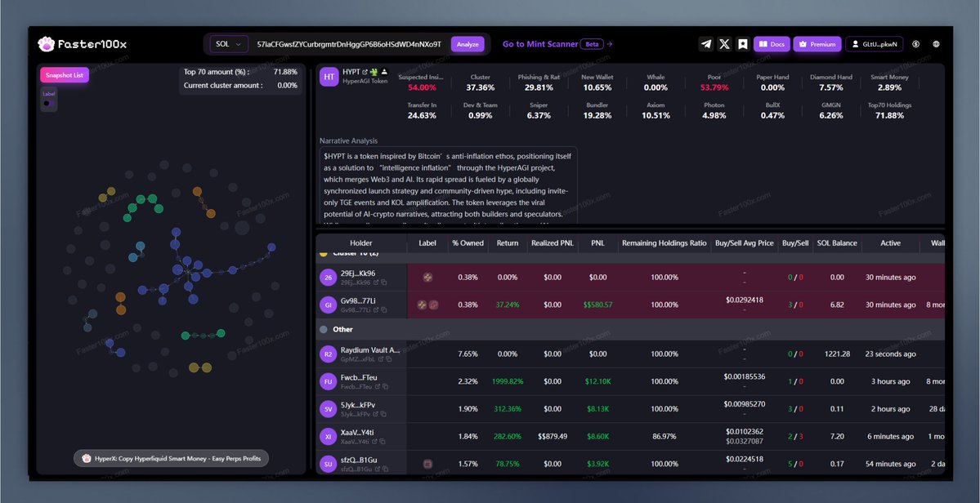
Task: Open the Snapshot List
Action: [x=65, y=75]
